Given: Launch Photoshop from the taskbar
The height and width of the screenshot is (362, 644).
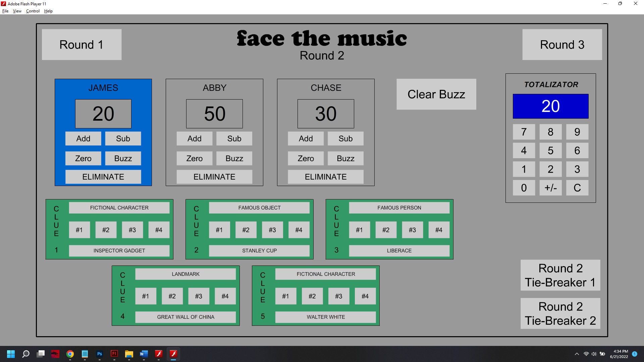Looking at the screenshot, I should point(99,354).
